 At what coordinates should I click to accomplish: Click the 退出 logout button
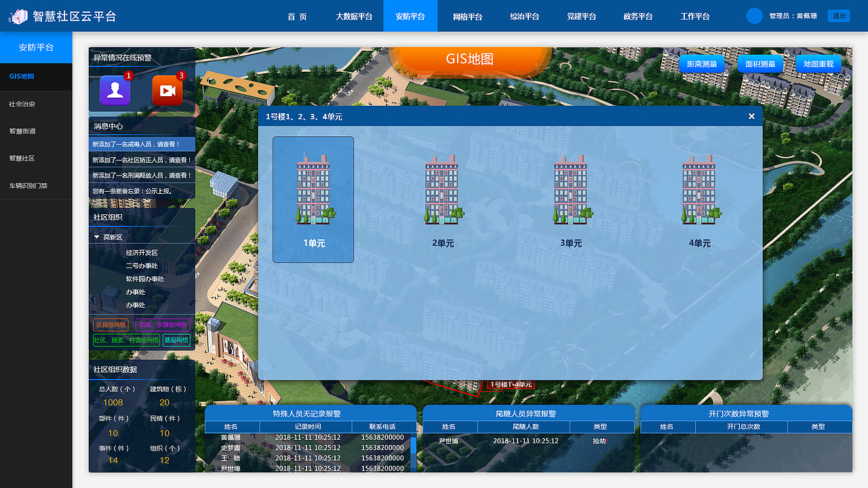coord(839,16)
